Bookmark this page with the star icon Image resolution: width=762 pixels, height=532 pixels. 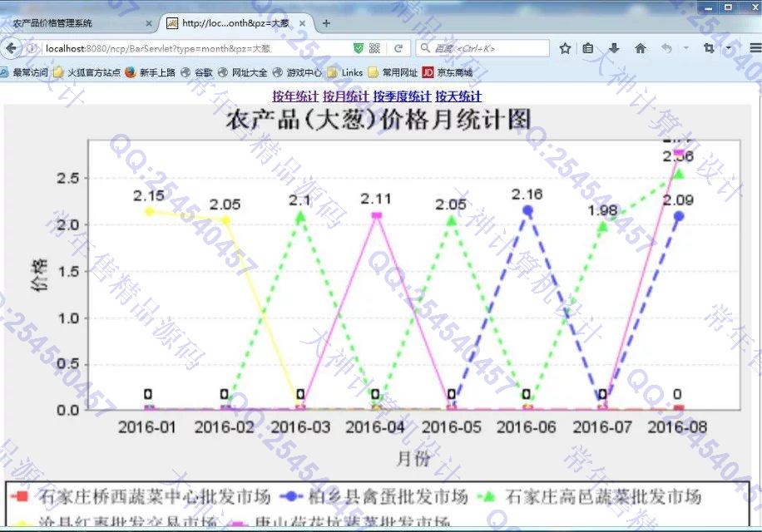565,48
